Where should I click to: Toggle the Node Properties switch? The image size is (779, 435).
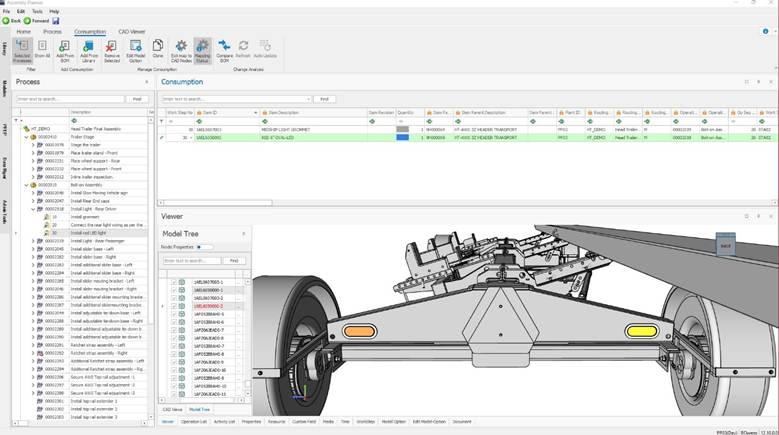204,247
